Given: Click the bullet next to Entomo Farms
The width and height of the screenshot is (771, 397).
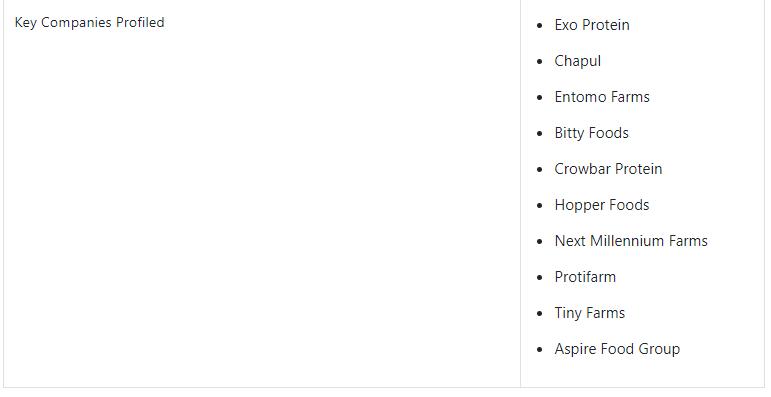Looking at the screenshot, I should click(x=540, y=97).
